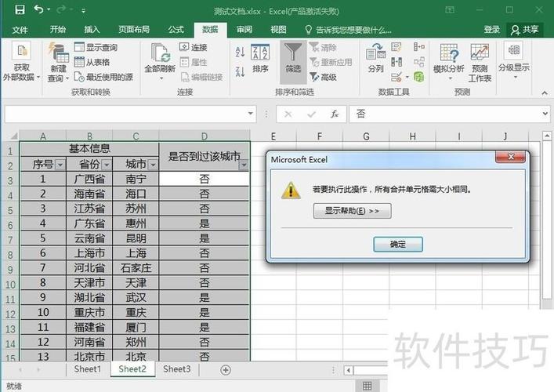Select the cell containing 石家庄
This screenshot has height=392, width=554.
click(x=136, y=268)
